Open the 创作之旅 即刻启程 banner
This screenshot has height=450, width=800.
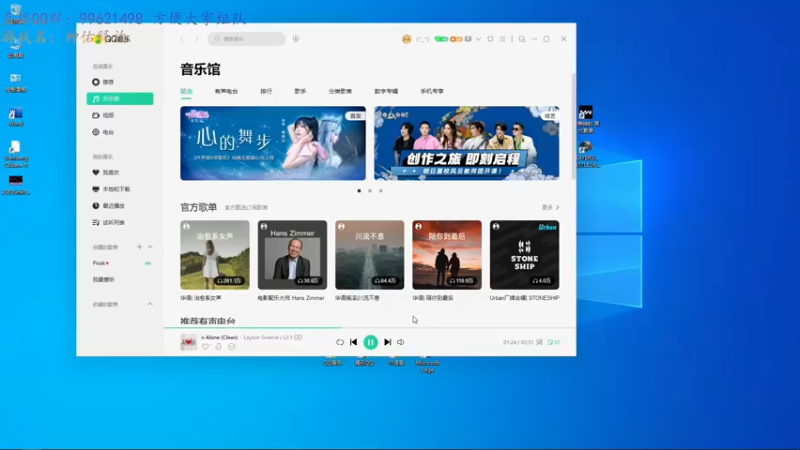click(467, 143)
